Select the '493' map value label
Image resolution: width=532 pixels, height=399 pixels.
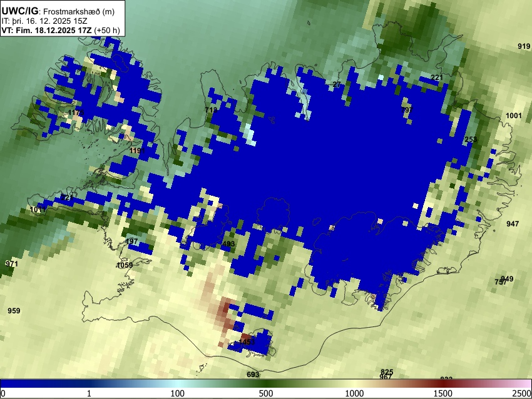point(228,244)
